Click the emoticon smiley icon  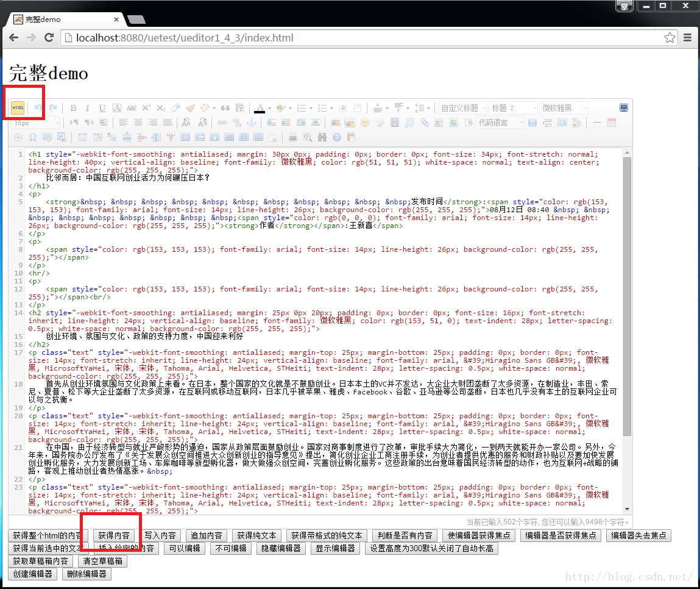(x=365, y=123)
